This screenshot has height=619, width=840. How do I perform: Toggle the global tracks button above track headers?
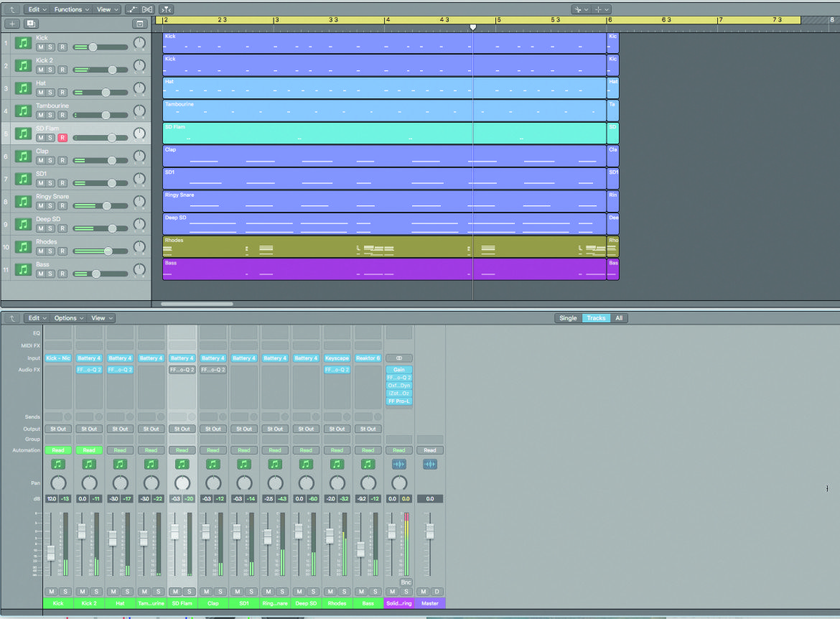(139, 24)
